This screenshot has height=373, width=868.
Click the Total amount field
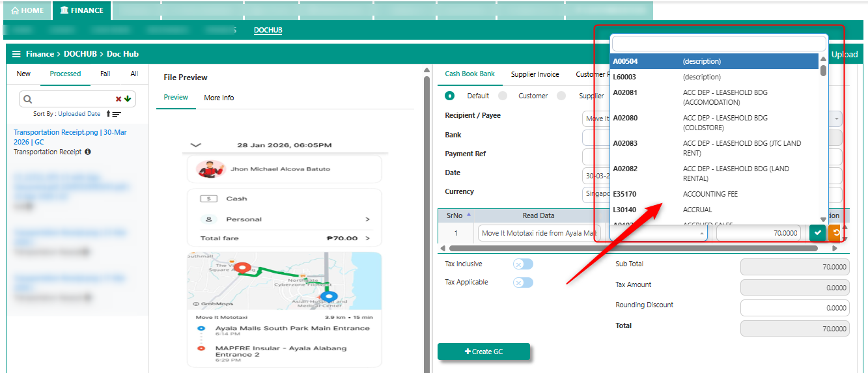coord(794,329)
